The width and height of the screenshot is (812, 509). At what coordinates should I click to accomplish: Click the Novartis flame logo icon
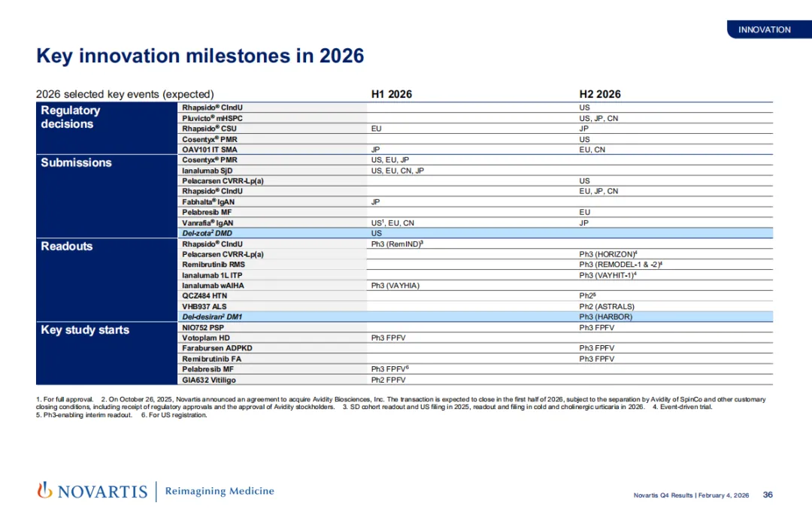(x=44, y=491)
